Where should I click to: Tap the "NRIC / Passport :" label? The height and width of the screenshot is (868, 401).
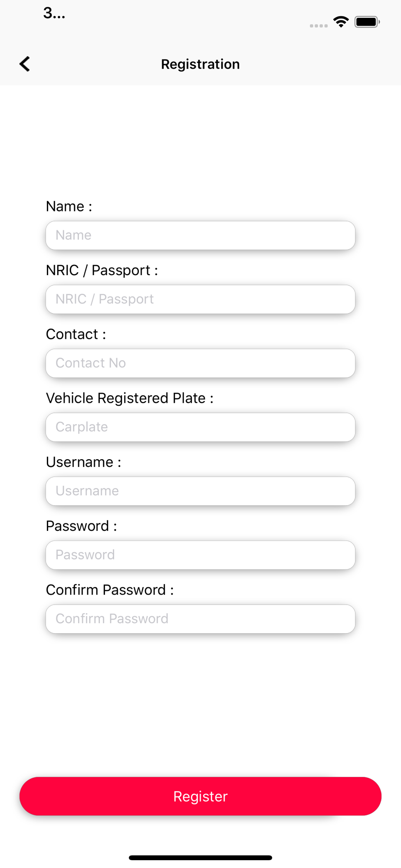pos(102,270)
